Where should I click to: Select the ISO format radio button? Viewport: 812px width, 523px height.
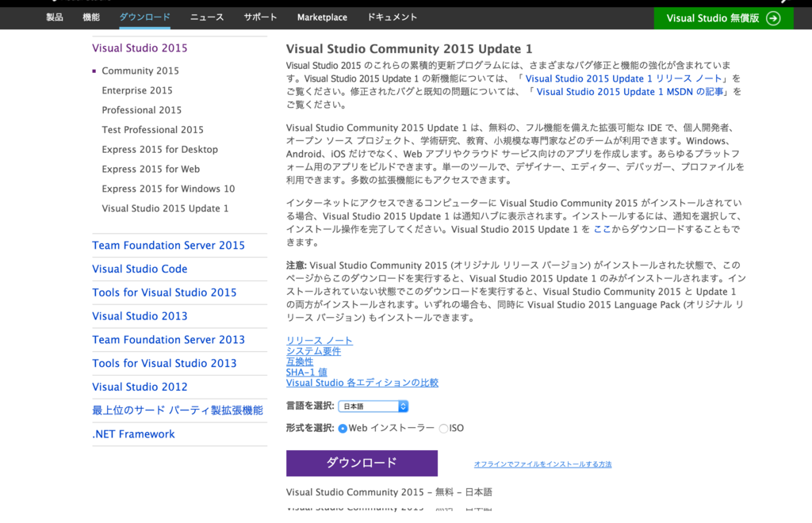pos(443,429)
